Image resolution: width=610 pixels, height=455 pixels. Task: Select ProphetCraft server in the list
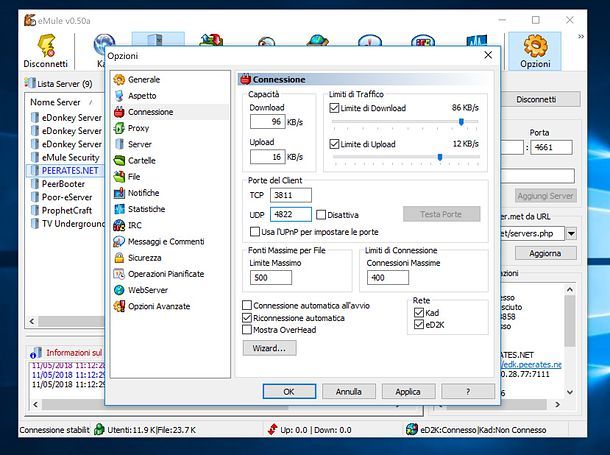67,210
